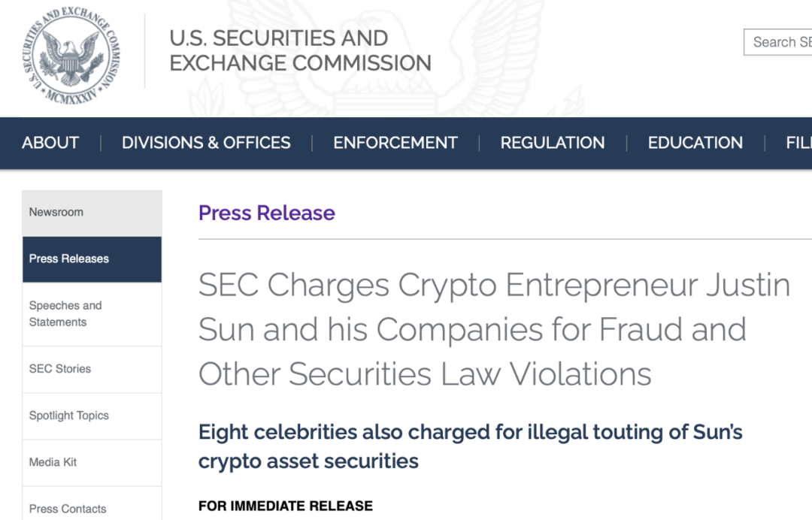Go to Newsroom in the sidebar
Image resolution: width=812 pixels, height=520 pixels.
click(x=92, y=213)
